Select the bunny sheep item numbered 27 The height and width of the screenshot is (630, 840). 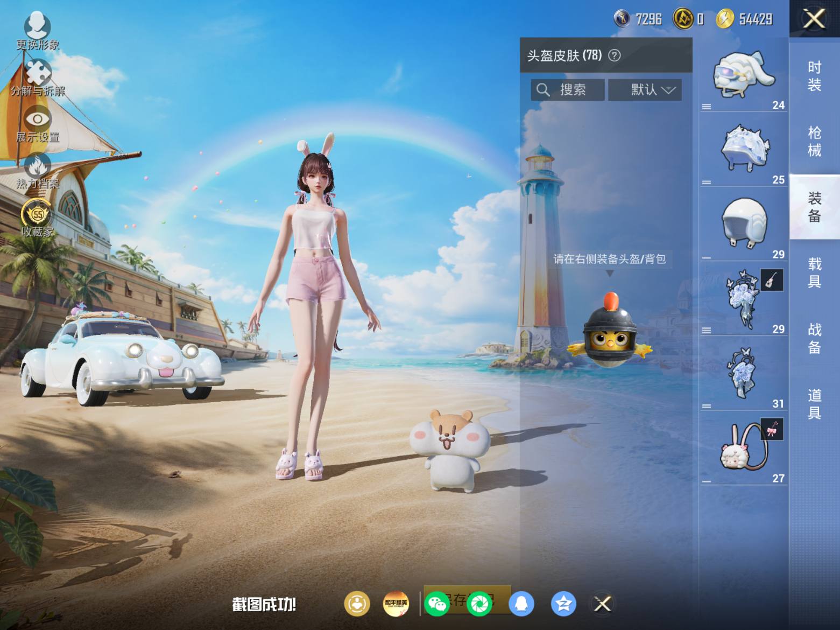click(744, 448)
